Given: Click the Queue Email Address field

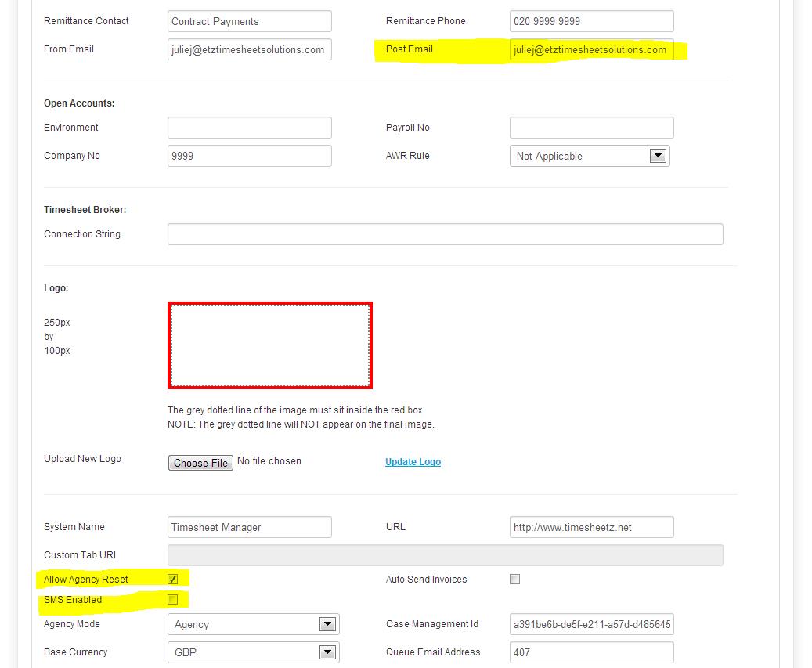Looking at the screenshot, I should [591, 652].
